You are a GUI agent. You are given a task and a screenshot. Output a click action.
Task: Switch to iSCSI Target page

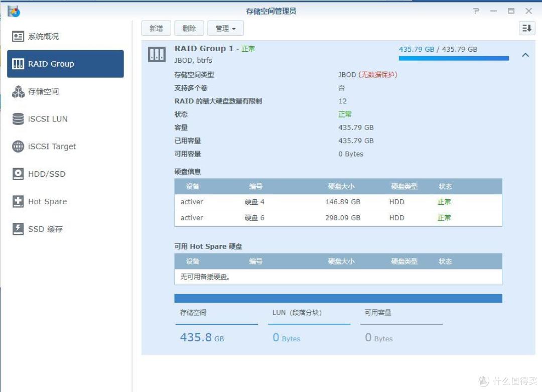coord(65,146)
